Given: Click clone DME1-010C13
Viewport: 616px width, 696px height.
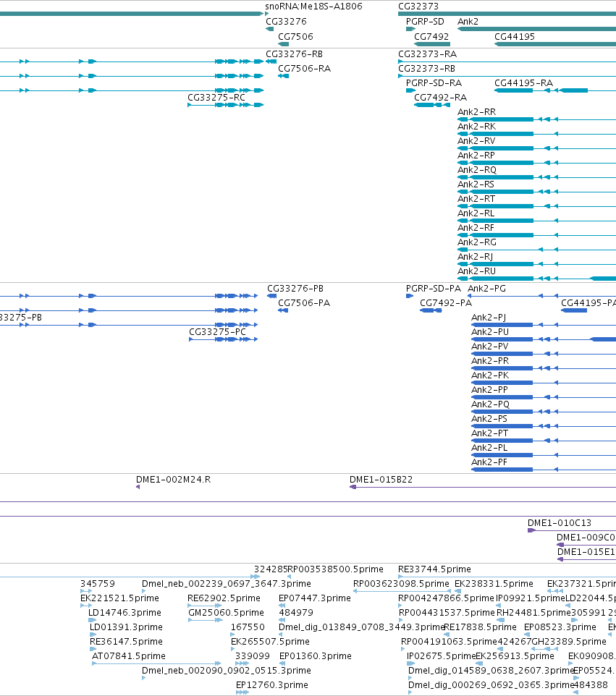Looking at the screenshot, I should tap(559, 523).
